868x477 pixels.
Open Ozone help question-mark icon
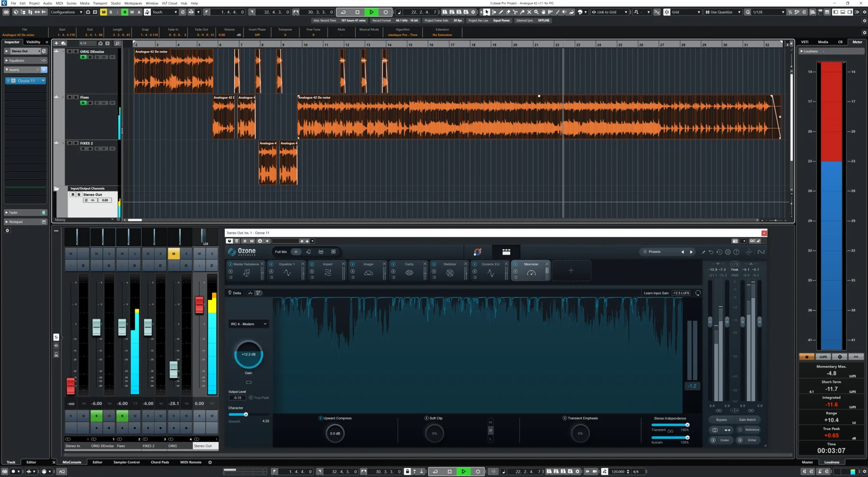click(x=736, y=252)
